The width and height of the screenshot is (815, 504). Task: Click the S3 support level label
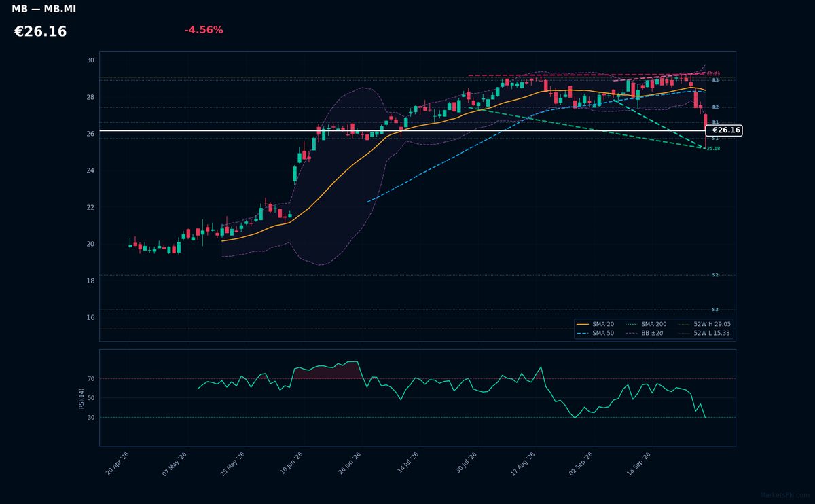[715, 310]
